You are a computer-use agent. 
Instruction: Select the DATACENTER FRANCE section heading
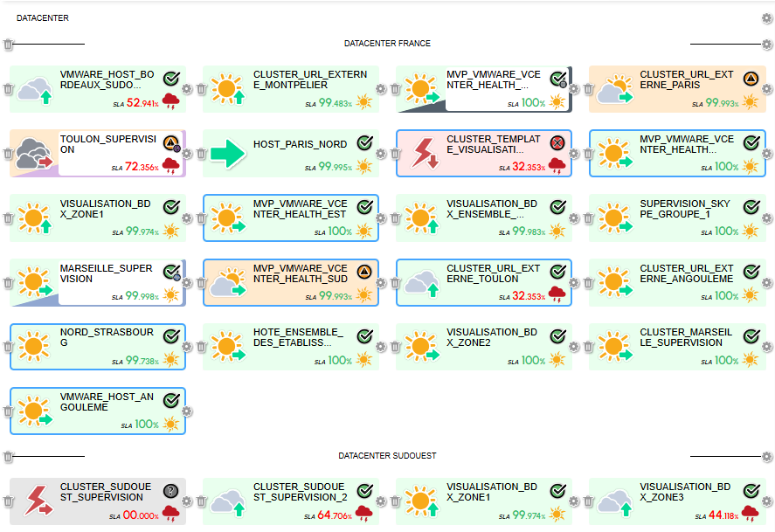coord(387,44)
